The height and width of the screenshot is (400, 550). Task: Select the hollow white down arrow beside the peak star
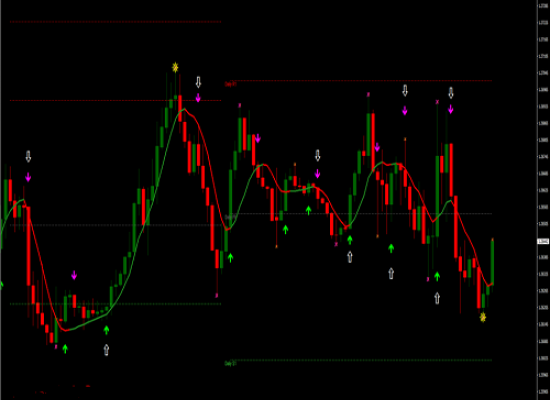pos(198,82)
